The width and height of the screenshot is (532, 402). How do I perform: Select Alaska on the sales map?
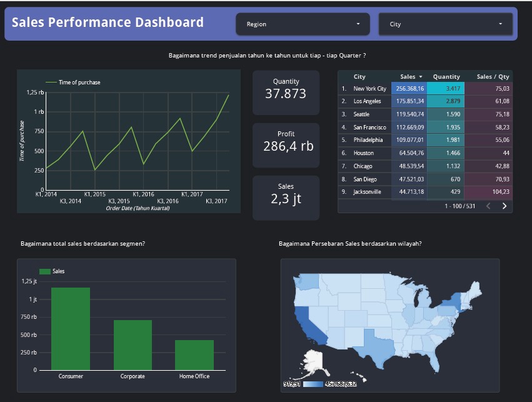[311, 361]
